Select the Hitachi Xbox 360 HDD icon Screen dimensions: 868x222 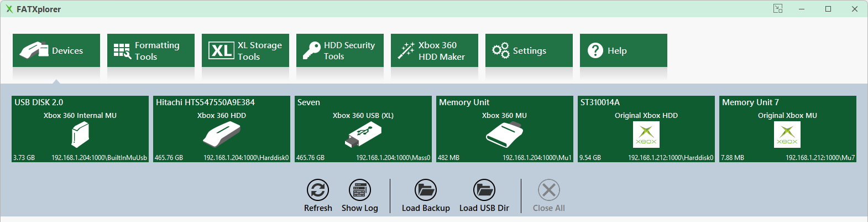click(x=222, y=135)
